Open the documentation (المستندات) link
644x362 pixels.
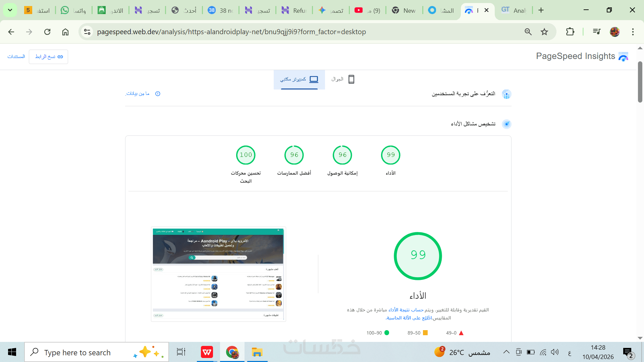click(x=16, y=57)
